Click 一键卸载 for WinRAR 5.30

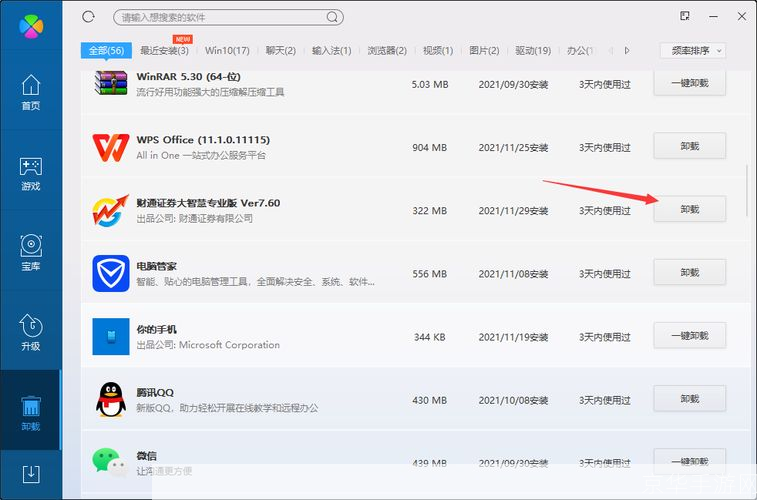689,83
